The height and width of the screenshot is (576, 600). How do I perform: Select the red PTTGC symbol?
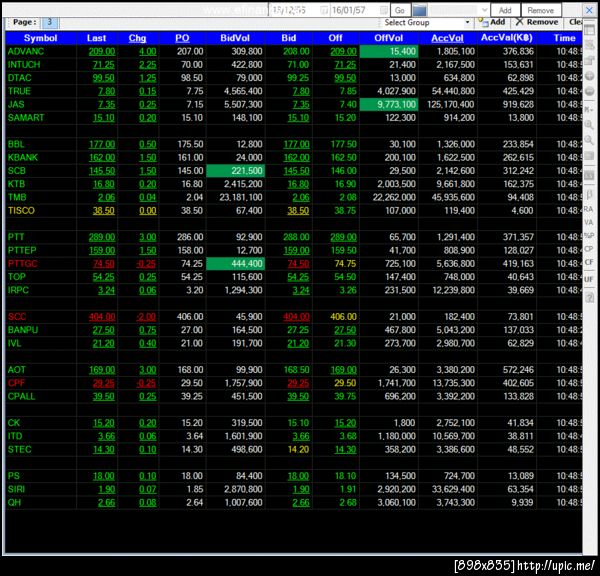pos(23,264)
